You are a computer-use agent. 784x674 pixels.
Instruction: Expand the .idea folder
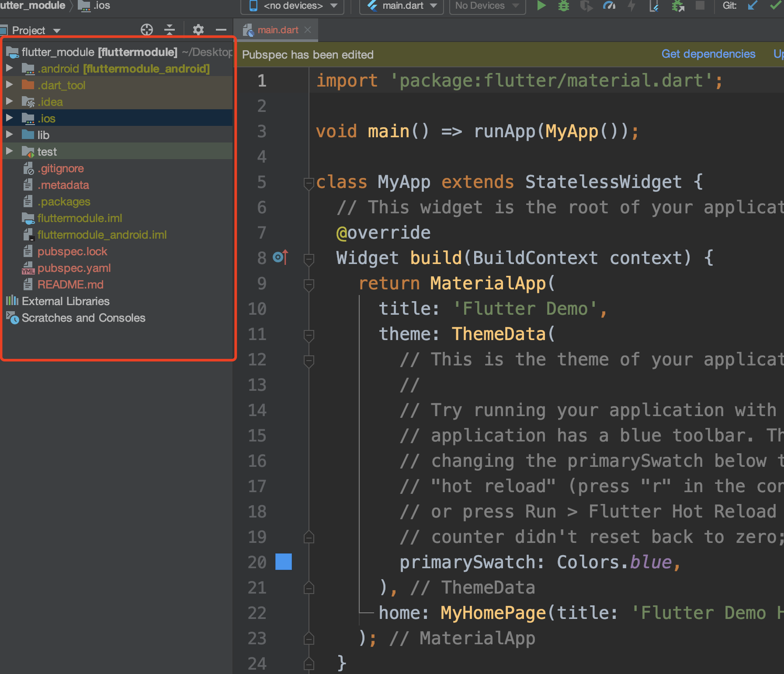(9, 102)
